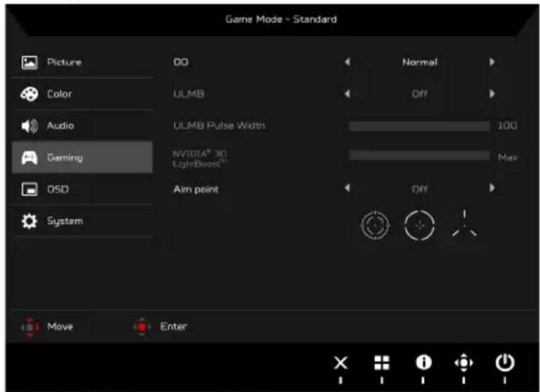The height and width of the screenshot is (392, 540).
Task: Open the Audio menu
Action: [x=82, y=126]
